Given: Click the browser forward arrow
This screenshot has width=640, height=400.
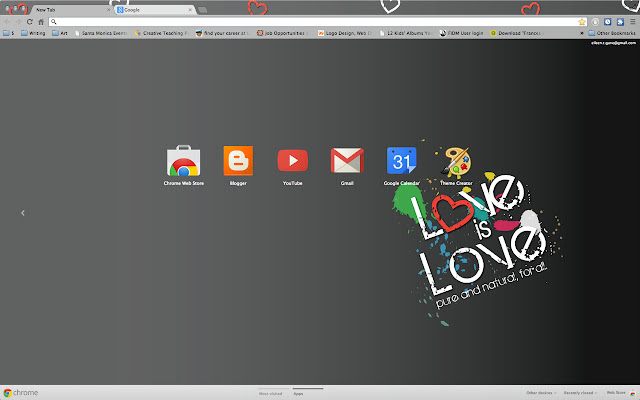Looking at the screenshot, I should point(18,22).
